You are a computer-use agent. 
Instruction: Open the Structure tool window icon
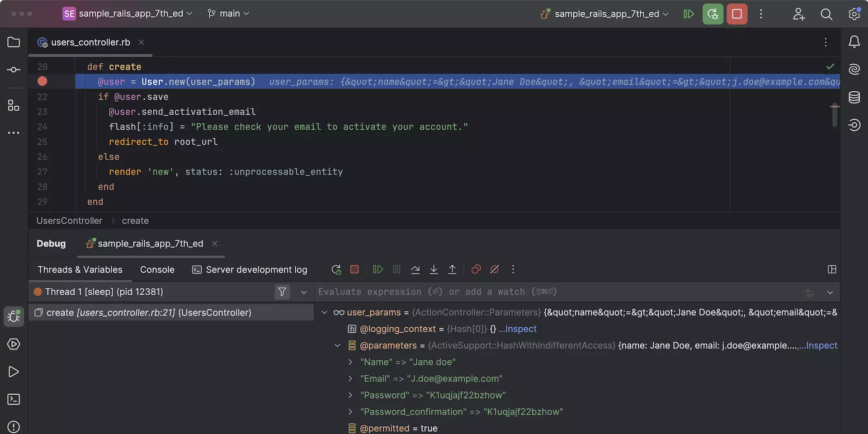point(14,105)
